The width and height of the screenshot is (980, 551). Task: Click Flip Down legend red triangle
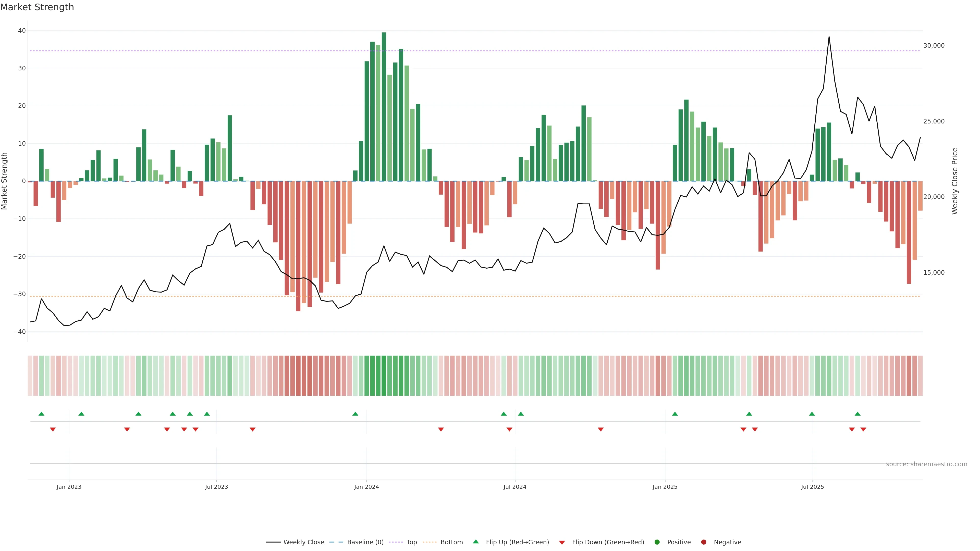click(x=562, y=543)
